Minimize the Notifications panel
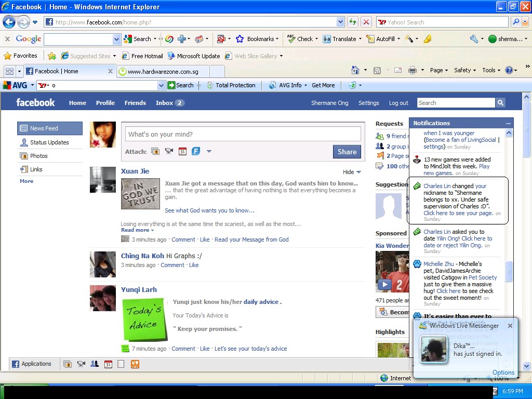532x399 pixels. [x=508, y=124]
